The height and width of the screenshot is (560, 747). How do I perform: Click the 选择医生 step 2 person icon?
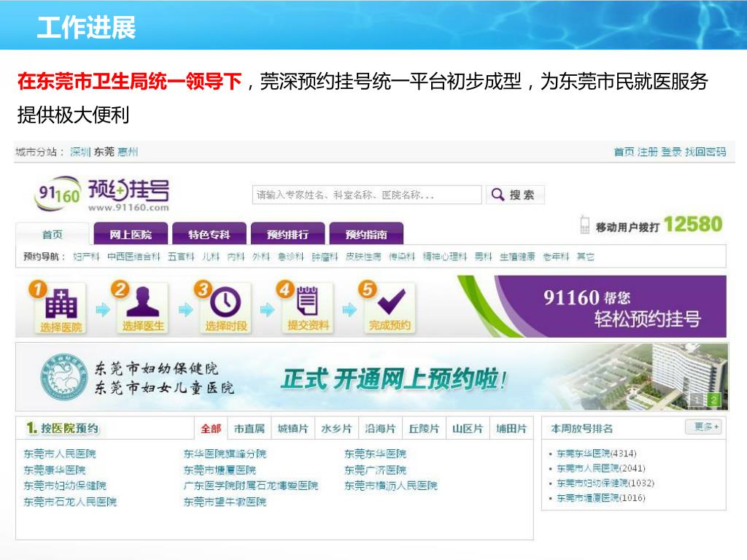[x=143, y=302]
